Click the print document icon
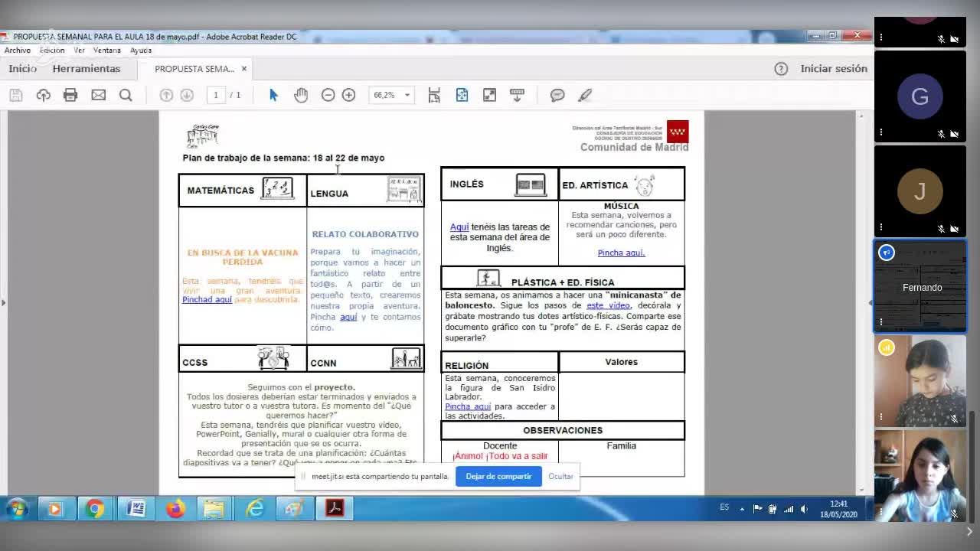 pyautogui.click(x=70, y=95)
